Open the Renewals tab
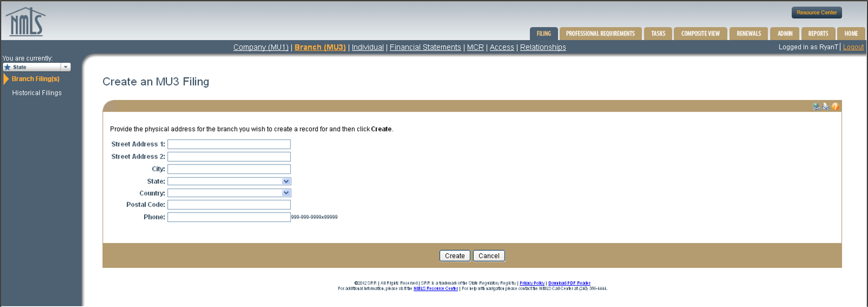Viewport: 868px width, 307px height. point(749,33)
